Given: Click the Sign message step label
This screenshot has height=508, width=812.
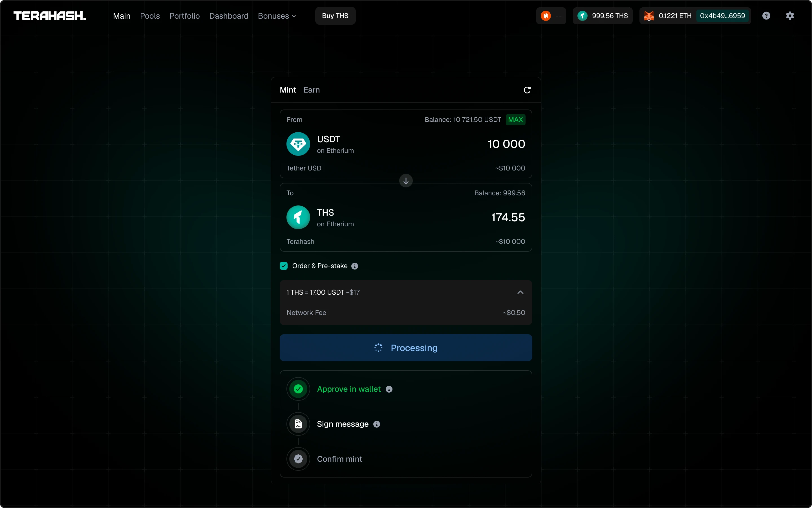Looking at the screenshot, I should coord(343,424).
